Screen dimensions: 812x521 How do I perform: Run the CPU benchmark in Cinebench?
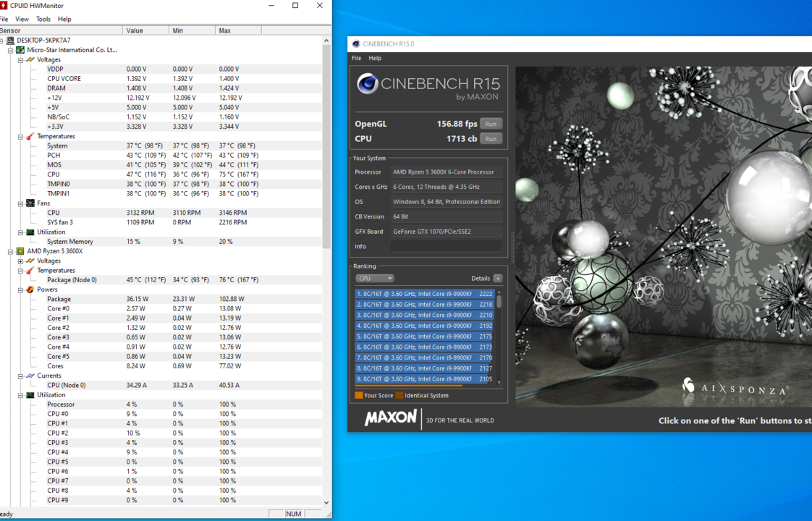491,139
